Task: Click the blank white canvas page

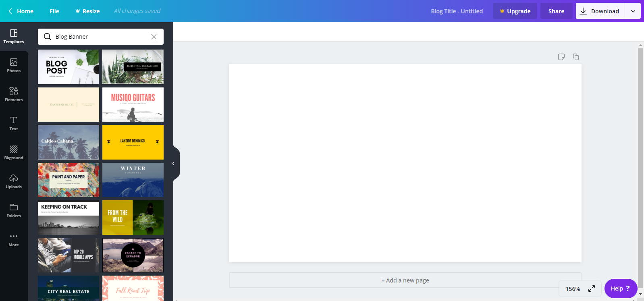Action: tap(405, 163)
